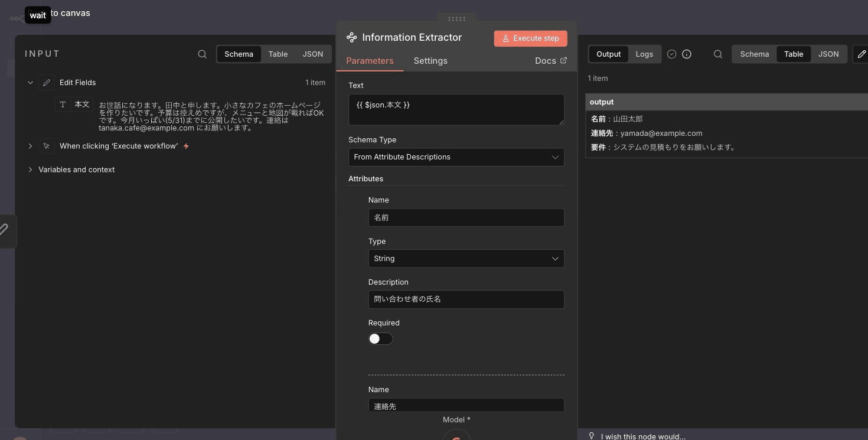The image size is (868, 440).
Task: Expand Variables and context section
Action: click(x=30, y=170)
